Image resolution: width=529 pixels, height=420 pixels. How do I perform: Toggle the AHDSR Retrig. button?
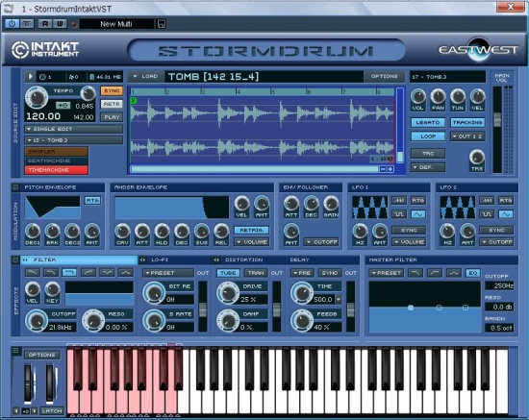251,230
